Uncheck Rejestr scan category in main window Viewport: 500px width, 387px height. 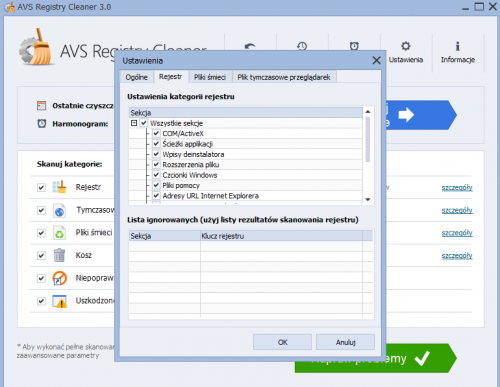(x=41, y=187)
